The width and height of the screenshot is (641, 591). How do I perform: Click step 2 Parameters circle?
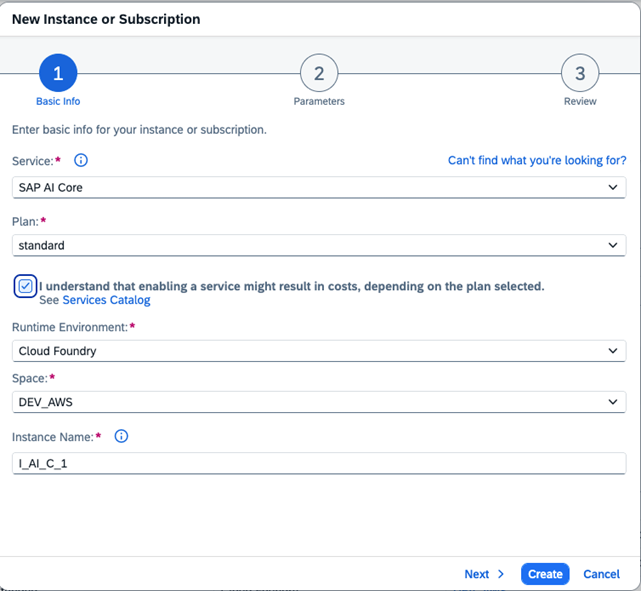319,73
